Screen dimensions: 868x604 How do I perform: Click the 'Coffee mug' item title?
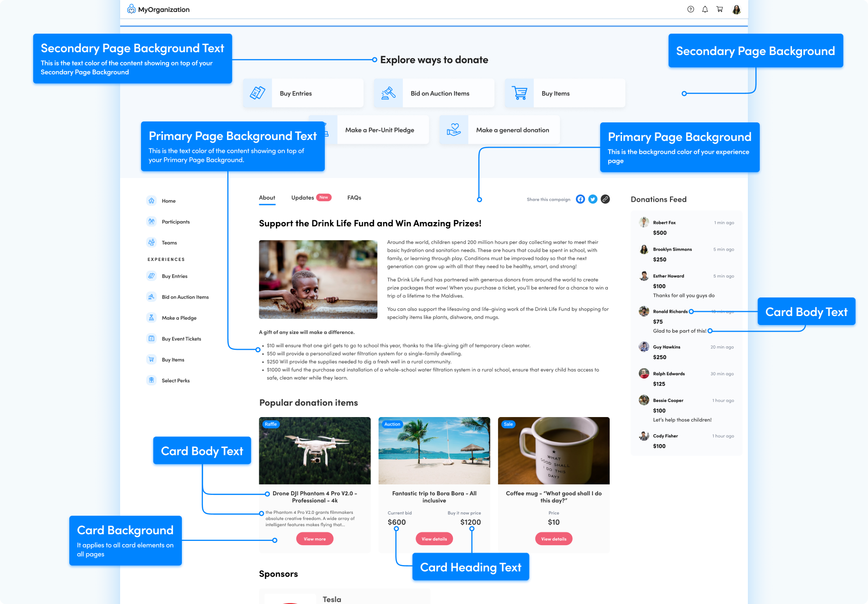point(554,497)
